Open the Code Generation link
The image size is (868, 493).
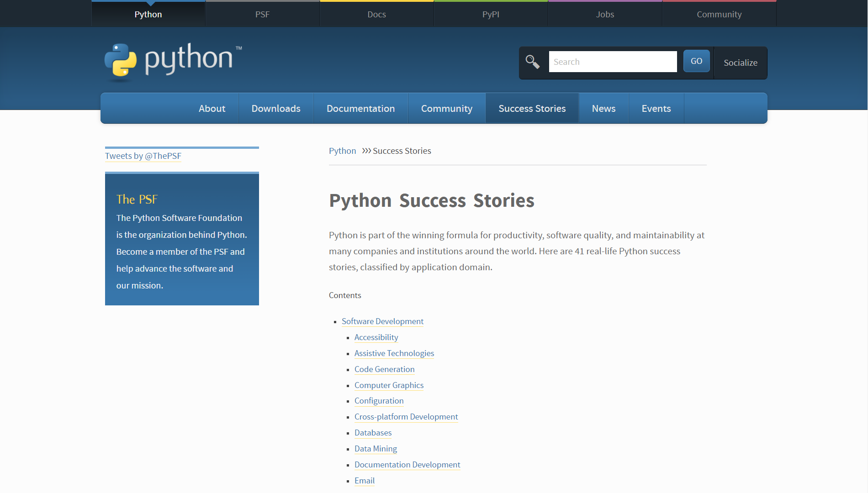385,369
